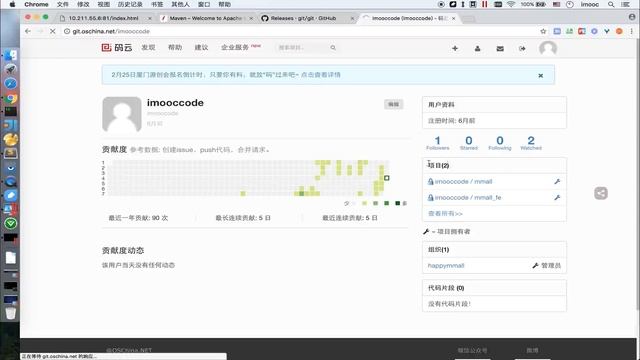The height and width of the screenshot is (360, 640).
Task: Open the 文件 menu in the menu bar
Action: (x=63, y=4)
